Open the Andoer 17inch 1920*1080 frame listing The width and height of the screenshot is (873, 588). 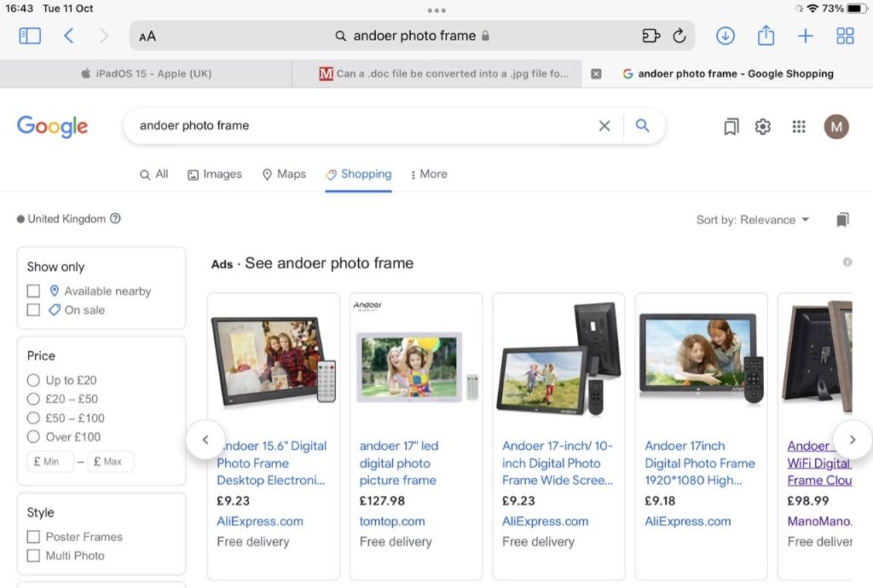(700, 463)
